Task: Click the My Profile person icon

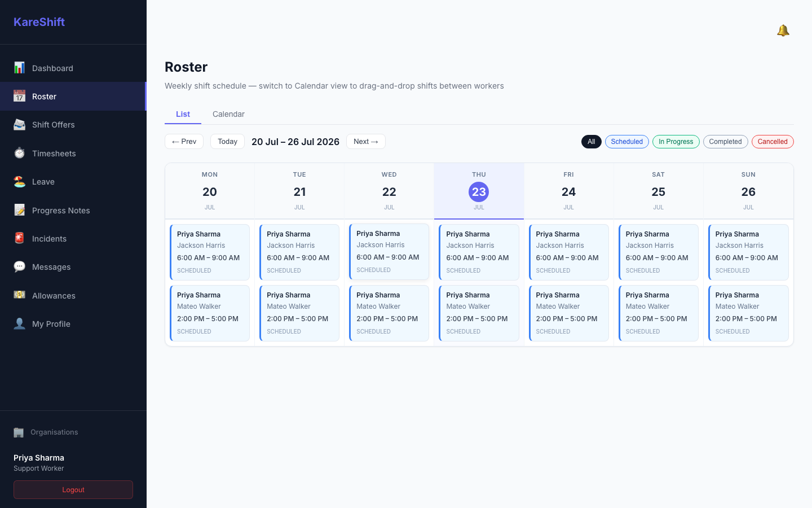Action: pyautogui.click(x=19, y=323)
